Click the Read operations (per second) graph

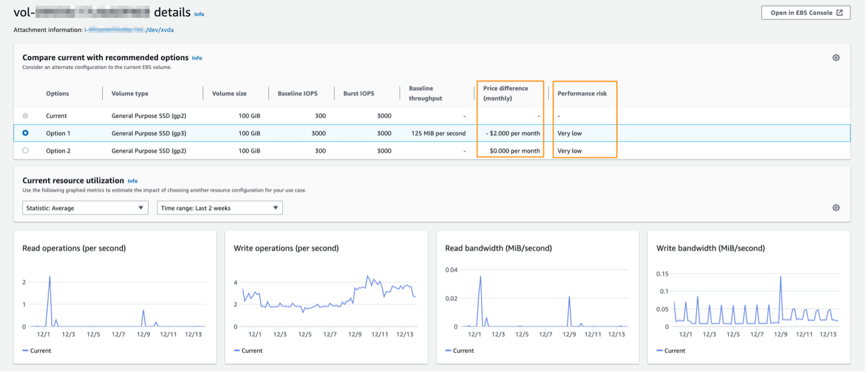click(114, 301)
